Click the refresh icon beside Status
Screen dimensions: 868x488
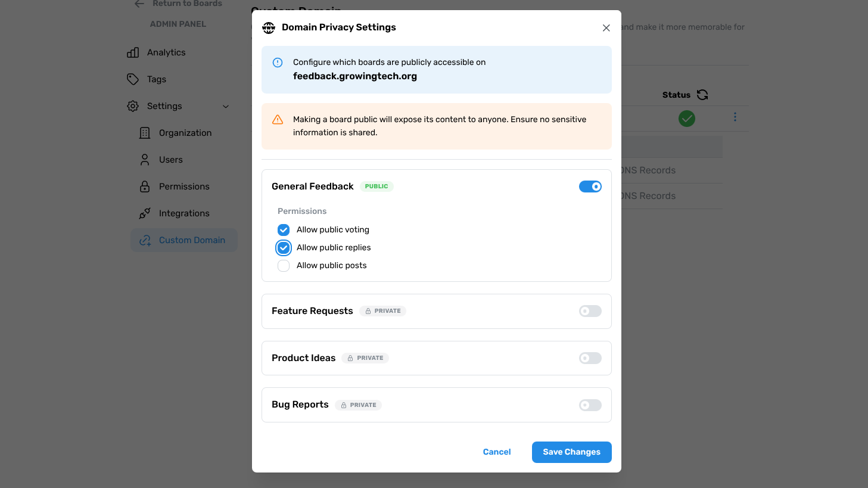point(702,95)
